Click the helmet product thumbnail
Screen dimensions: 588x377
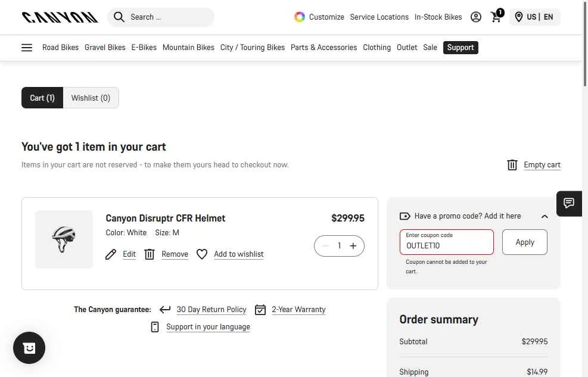(x=64, y=239)
